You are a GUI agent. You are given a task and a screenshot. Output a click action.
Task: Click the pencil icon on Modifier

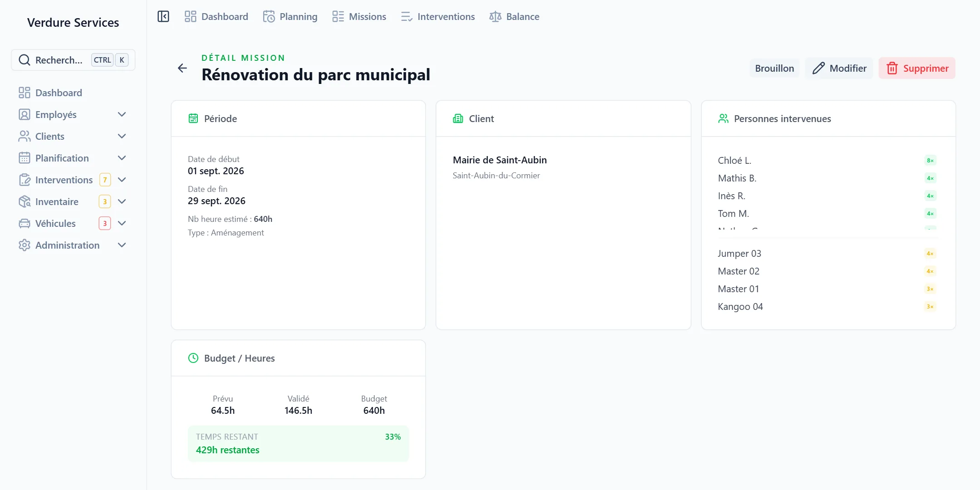click(818, 69)
